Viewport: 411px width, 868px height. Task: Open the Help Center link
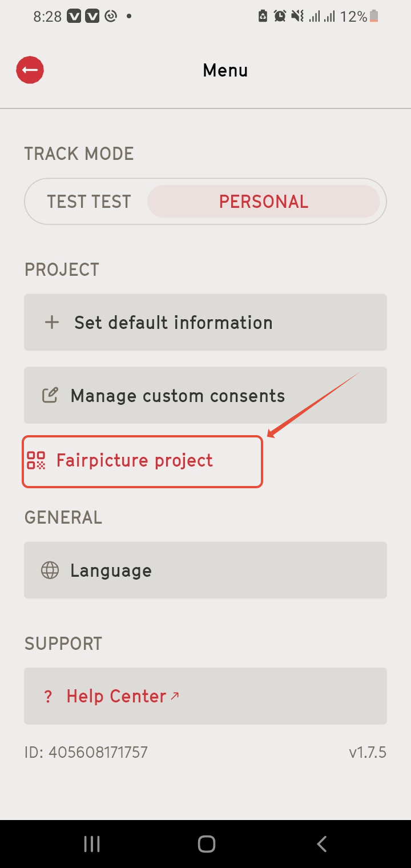pyautogui.click(x=205, y=696)
